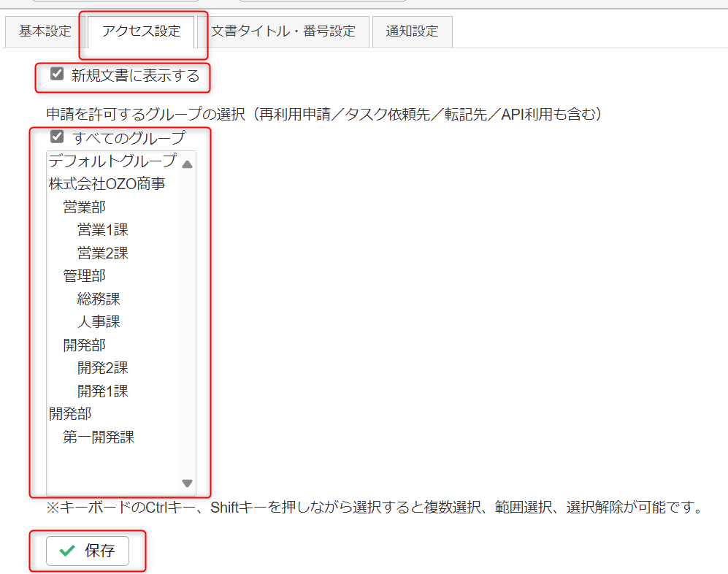728x574 pixels.
Task: Pick 営業2課 in the list
Action: point(102,253)
